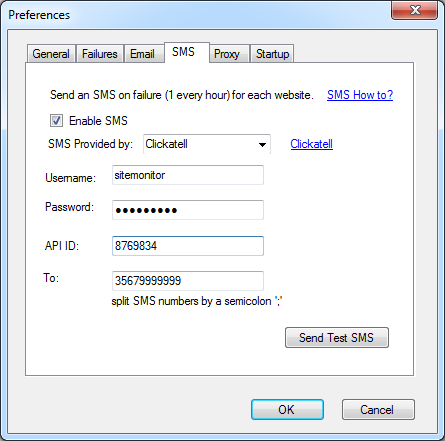Image resolution: width=445 pixels, height=441 pixels.
Task: Open the Proxy tab
Action: pyautogui.click(x=227, y=54)
